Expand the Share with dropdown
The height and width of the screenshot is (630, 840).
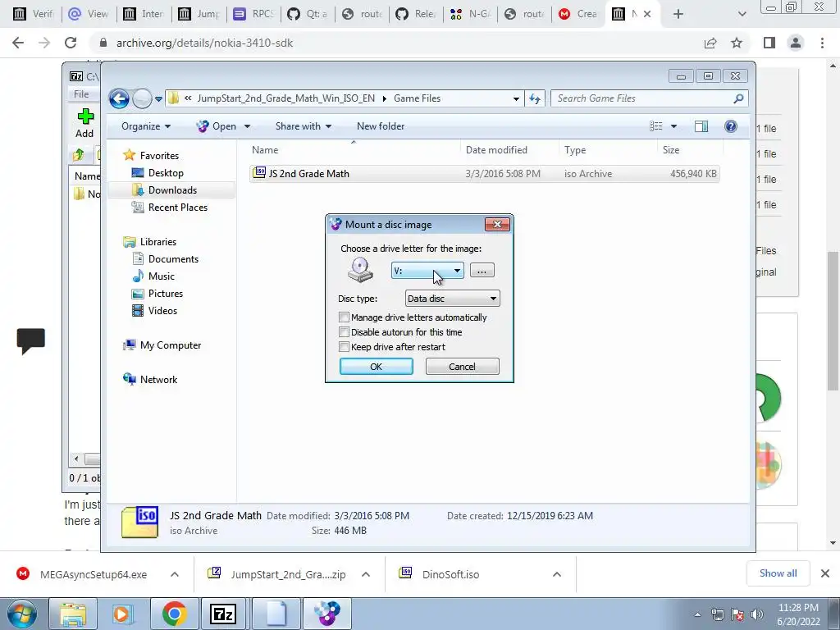304,126
